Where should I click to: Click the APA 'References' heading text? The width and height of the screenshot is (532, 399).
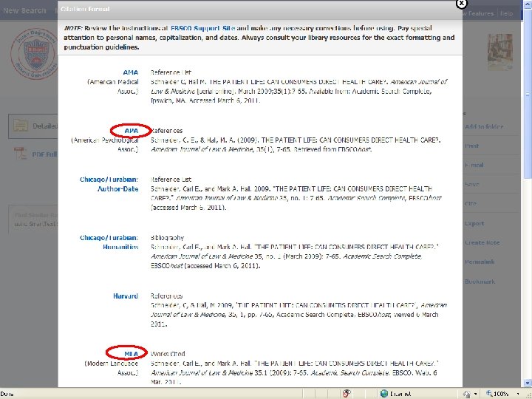pos(166,131)
